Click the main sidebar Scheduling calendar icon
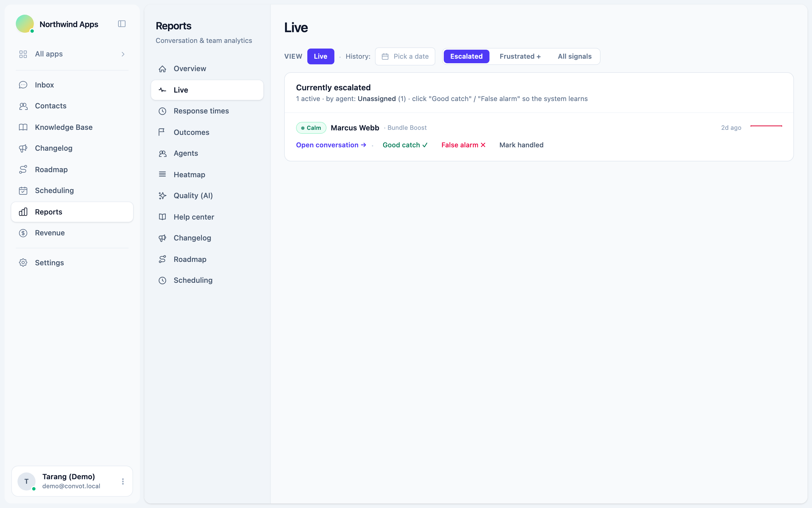The height and width of the screenshot is (508, 812). [x=23, y=190]
